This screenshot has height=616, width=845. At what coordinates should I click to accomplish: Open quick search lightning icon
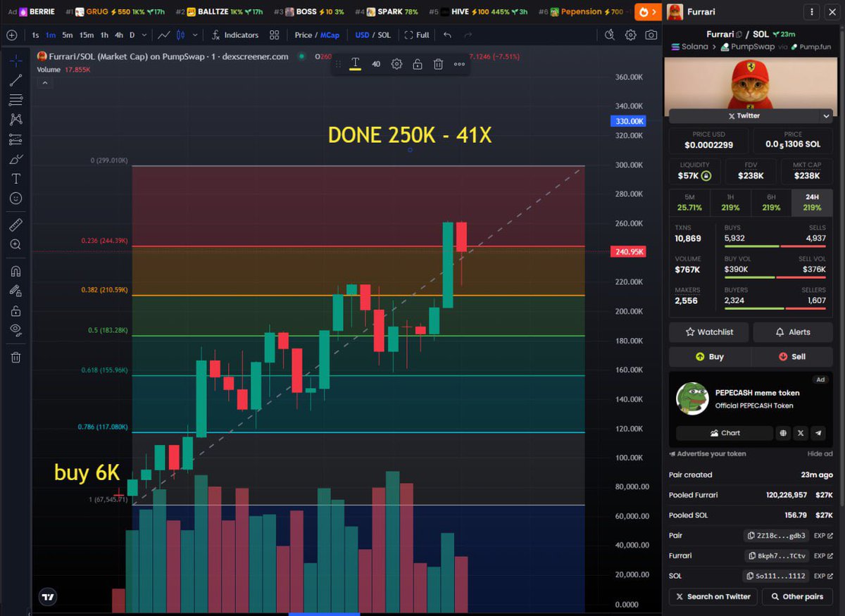[610, 34]
